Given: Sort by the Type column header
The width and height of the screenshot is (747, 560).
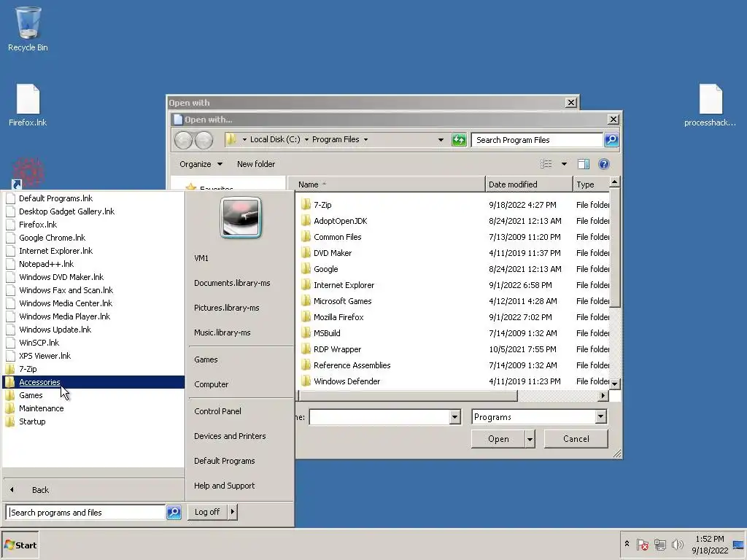Looking at the screenshot, I should [x=591, y=184].
